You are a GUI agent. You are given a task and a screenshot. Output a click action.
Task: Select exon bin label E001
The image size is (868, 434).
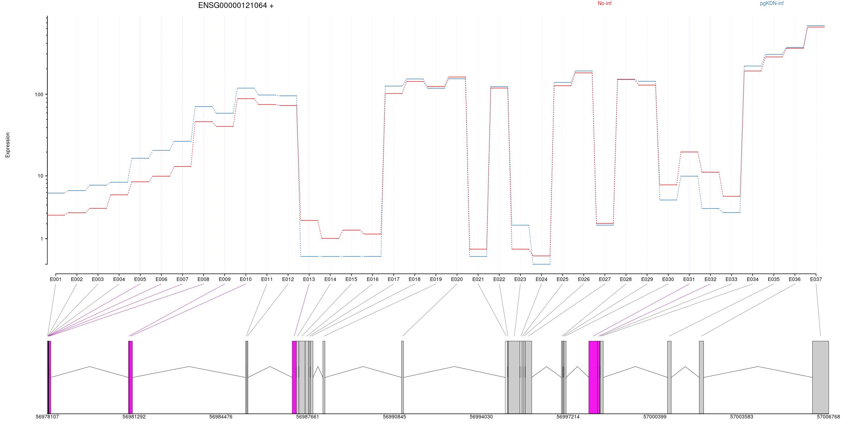point(56,279)
